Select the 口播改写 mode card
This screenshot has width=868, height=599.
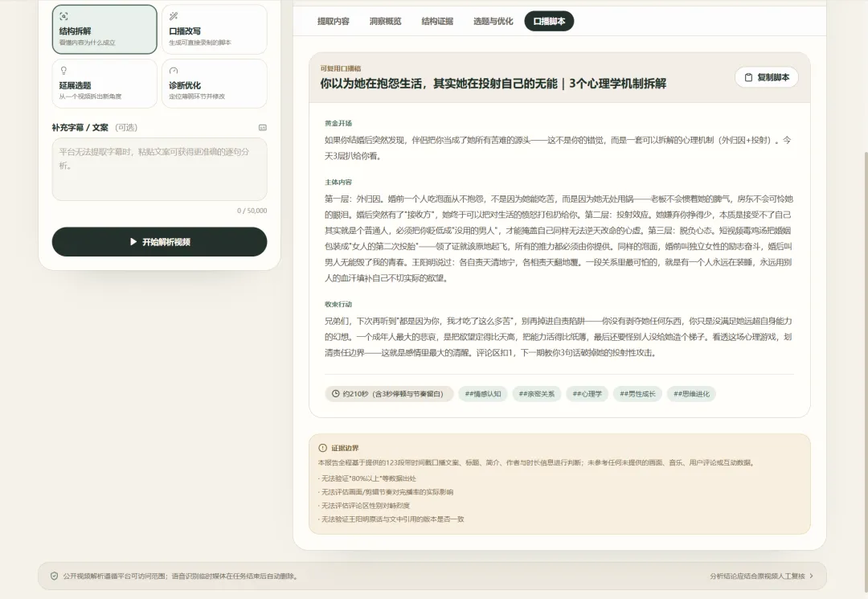215,29
